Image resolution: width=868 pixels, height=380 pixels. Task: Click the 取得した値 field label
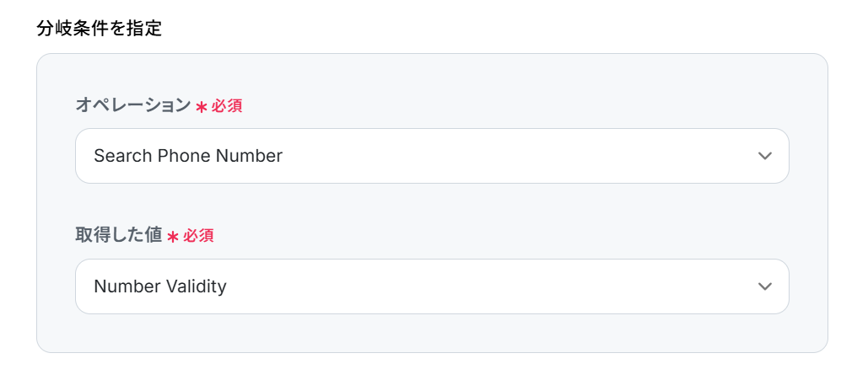[x=119, y=236]
